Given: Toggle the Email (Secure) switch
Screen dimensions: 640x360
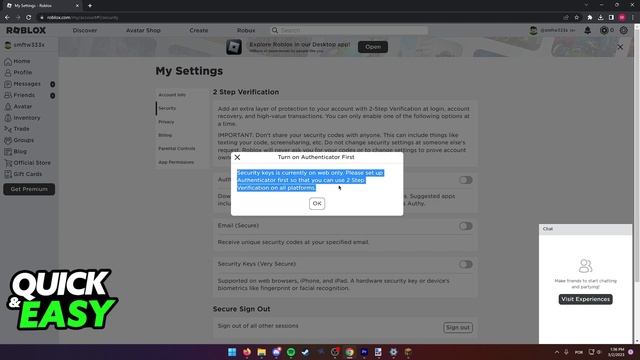Looking at the screenshot, I should 465,226.
